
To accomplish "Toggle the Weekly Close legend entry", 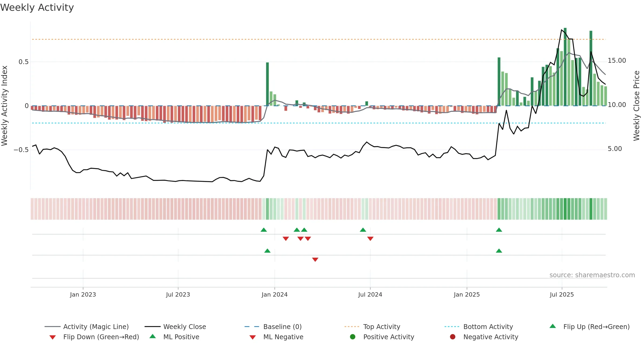I will (x=175, y=327).
